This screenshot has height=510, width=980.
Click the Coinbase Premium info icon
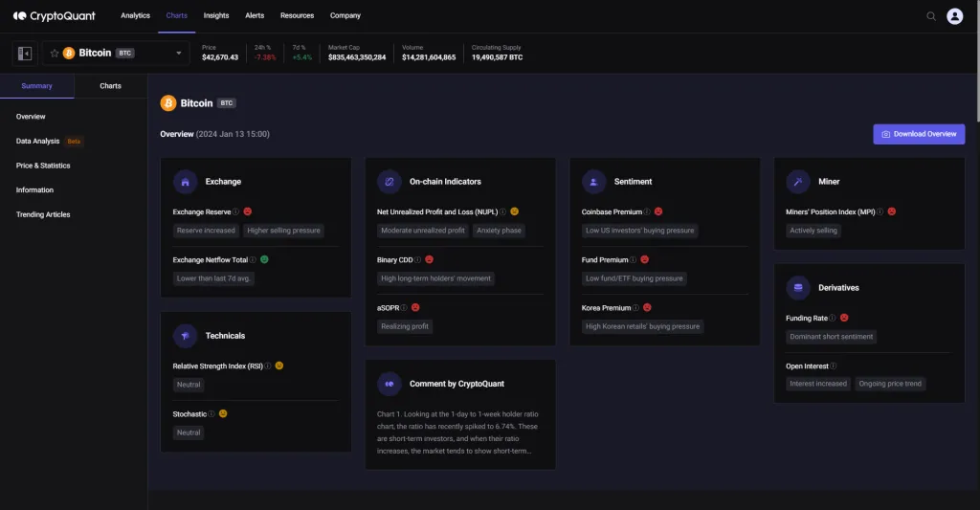647,211
